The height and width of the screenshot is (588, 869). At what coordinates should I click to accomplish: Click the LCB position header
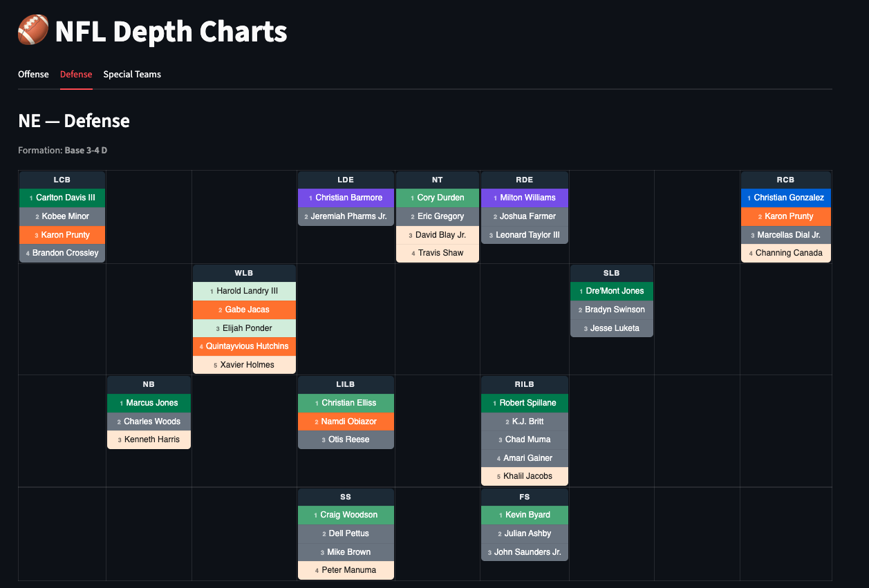coord(62,180)
